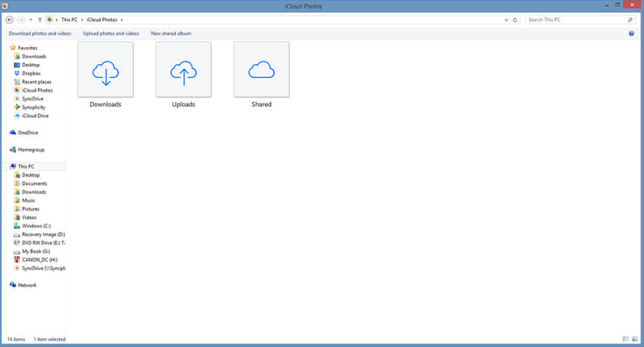Open OneDrive in the navigation pane

tap(28, 133)
